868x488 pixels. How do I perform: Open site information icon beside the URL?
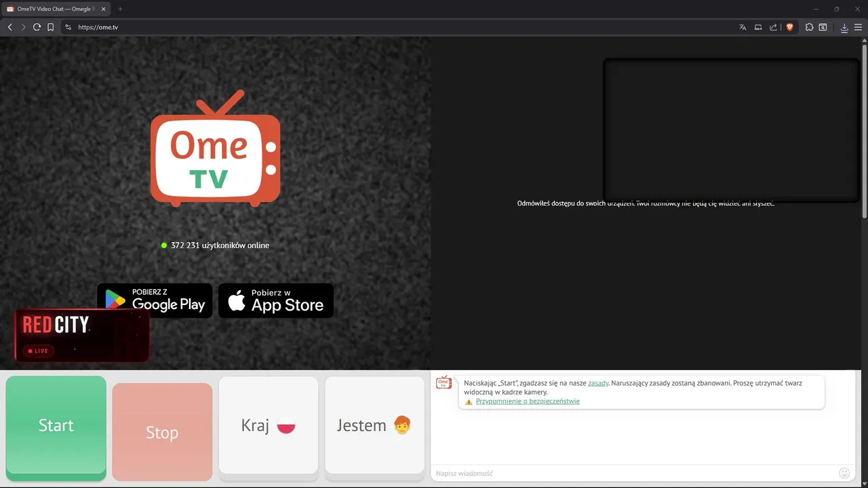pos(68,27)
